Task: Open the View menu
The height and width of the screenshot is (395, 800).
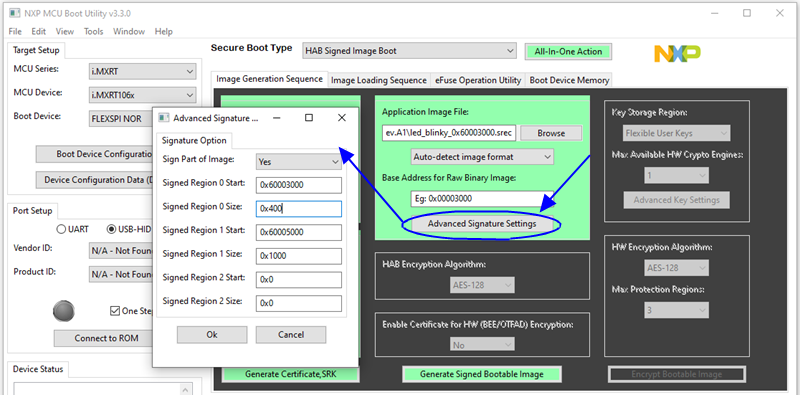Action: tap(65, 31)
